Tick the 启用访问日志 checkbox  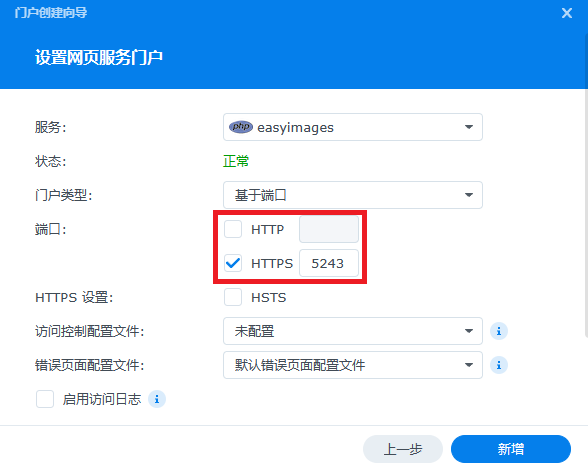click(45, 399)
